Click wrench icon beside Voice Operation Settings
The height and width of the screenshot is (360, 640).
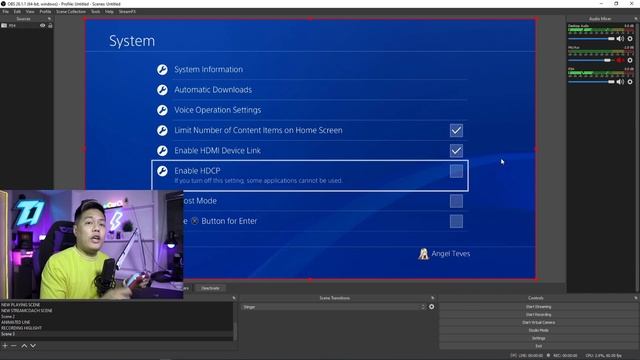click(162, 110)
